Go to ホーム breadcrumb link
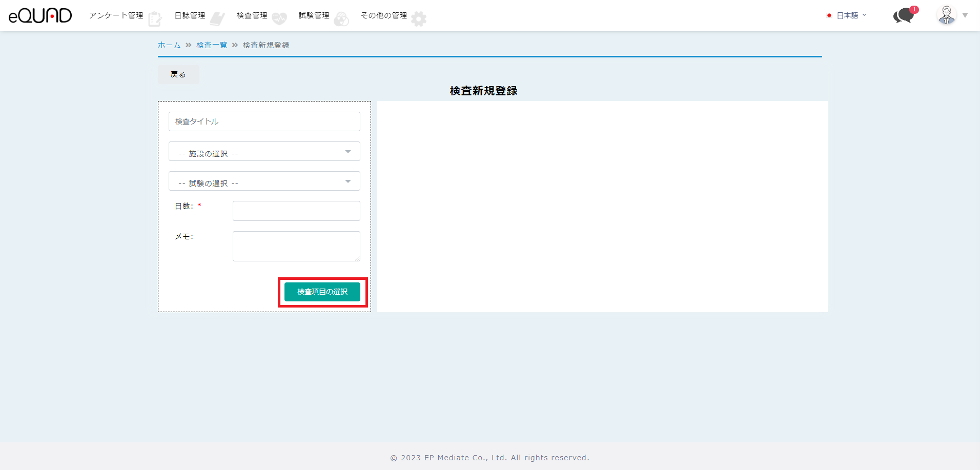 (169, 45)
